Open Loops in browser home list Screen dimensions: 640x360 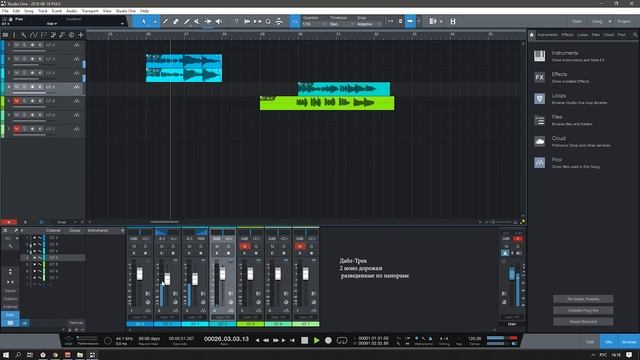click(571, 98)
